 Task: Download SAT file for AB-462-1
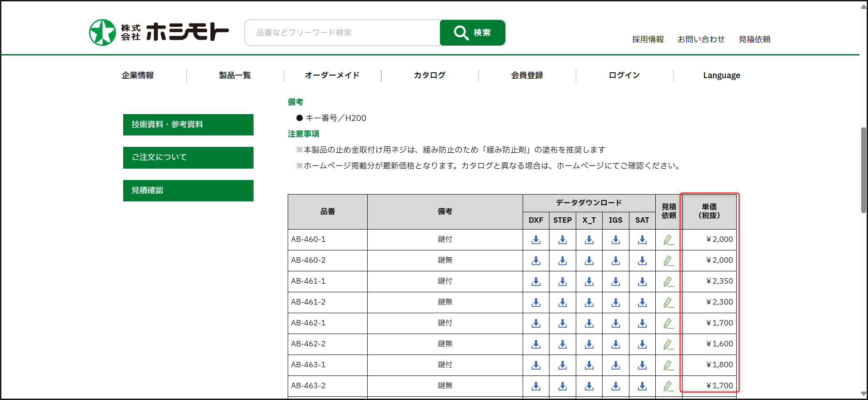(642, 323)
